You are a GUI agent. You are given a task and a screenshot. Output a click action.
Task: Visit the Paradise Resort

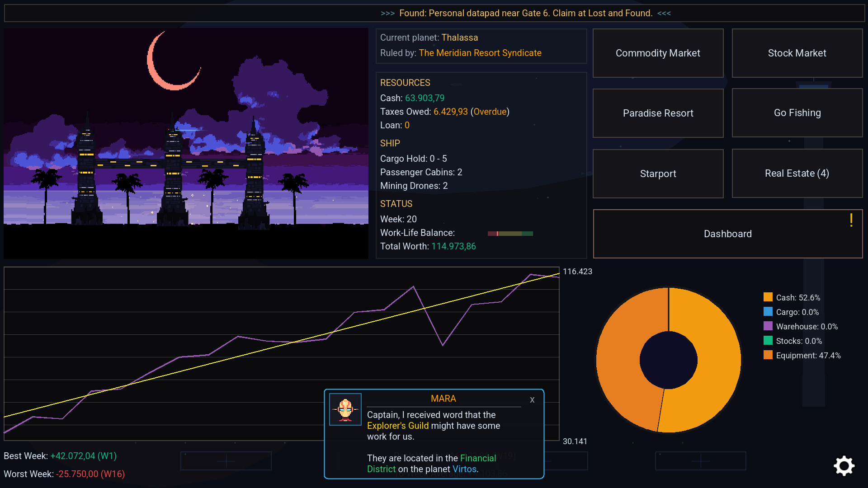coord(658,113)
